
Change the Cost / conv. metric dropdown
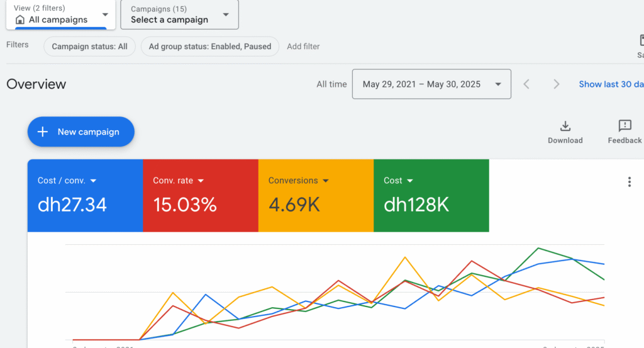point(94,181)
